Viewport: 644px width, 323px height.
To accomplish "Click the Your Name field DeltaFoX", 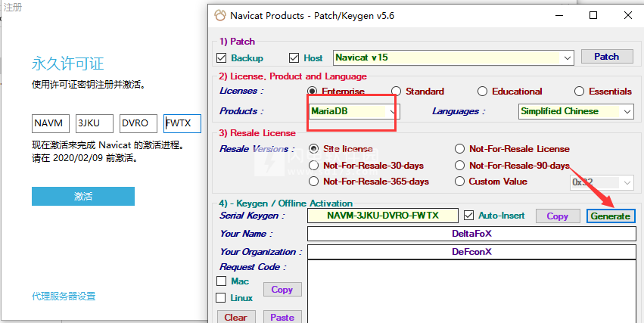I will click(471, 234).
